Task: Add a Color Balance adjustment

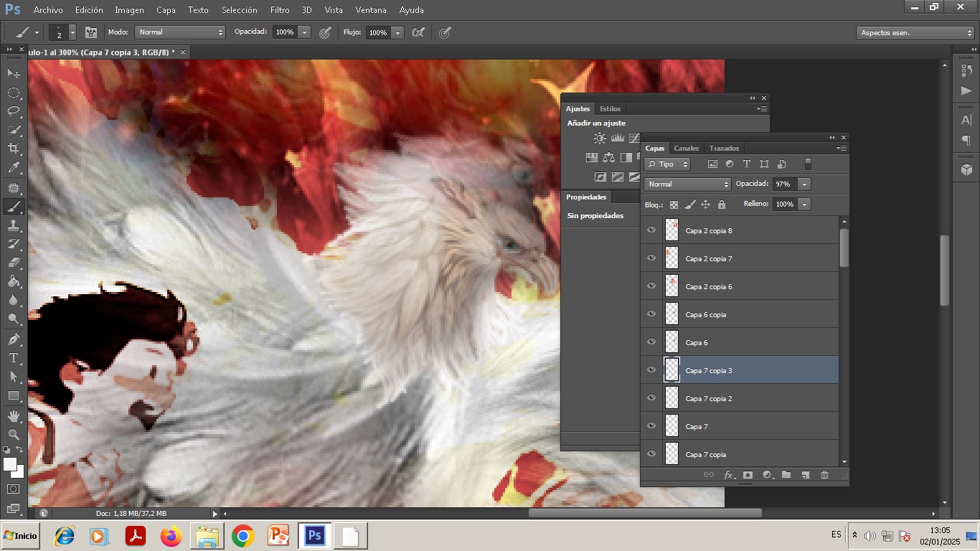Action: point(609,157)
